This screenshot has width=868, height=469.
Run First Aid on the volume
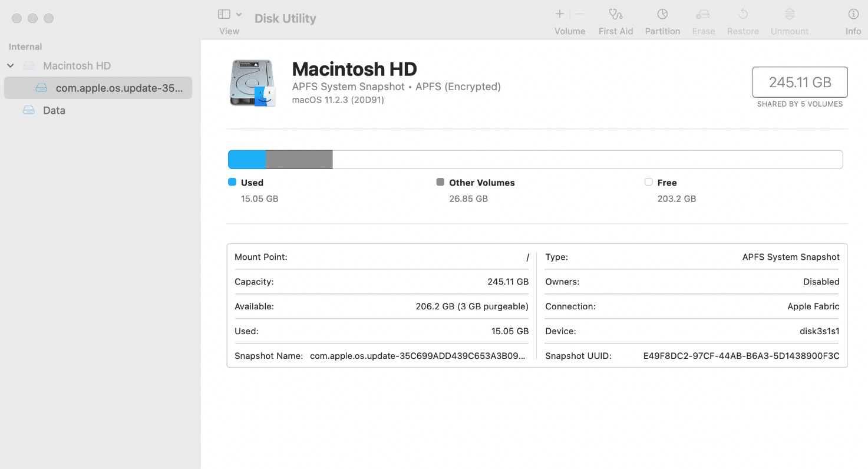[616, 21]
